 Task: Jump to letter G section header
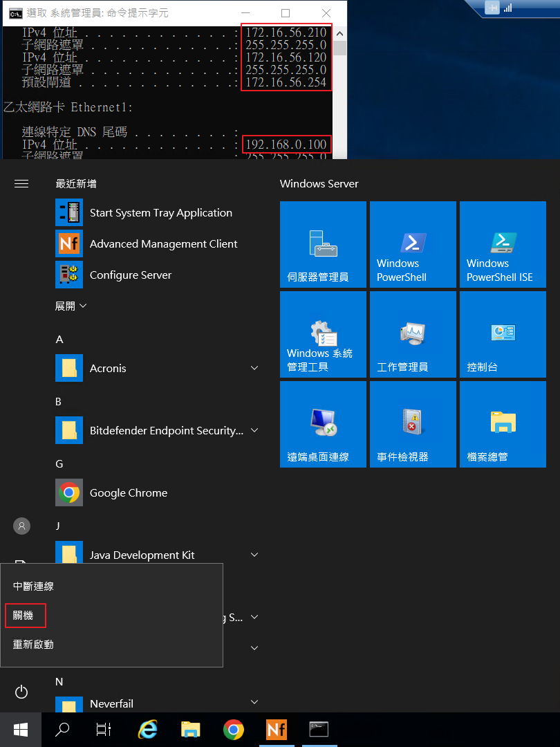59,464
